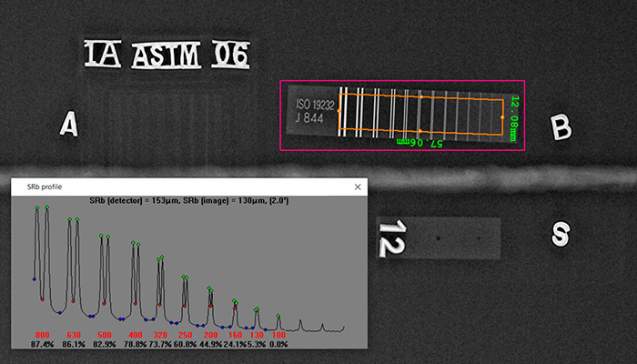Click the 87.4% modulation value
Screen dimensions: 637x364
(x=42, y=344)
